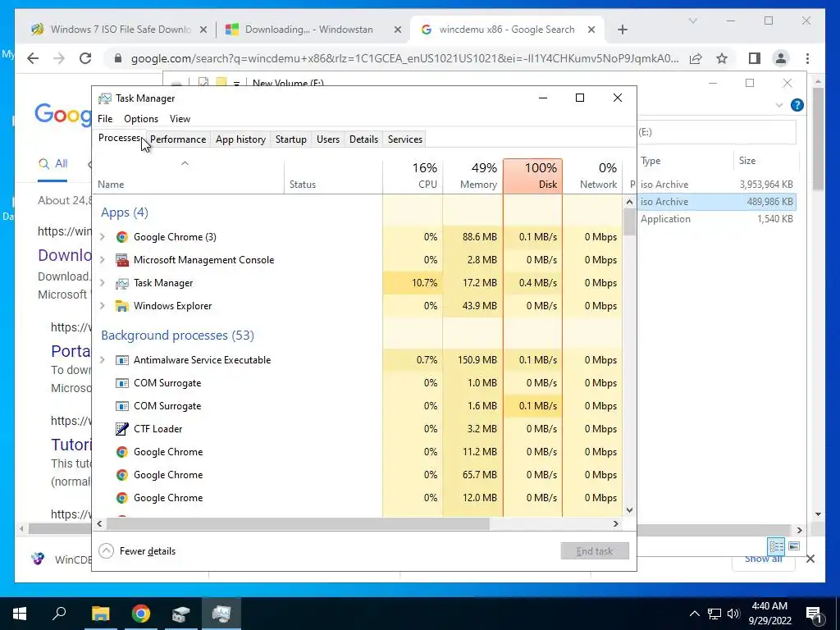Click the COM Surrogate icon on 1.0 MB row
Screen dimensions: 840x630
tap(122, 383)
